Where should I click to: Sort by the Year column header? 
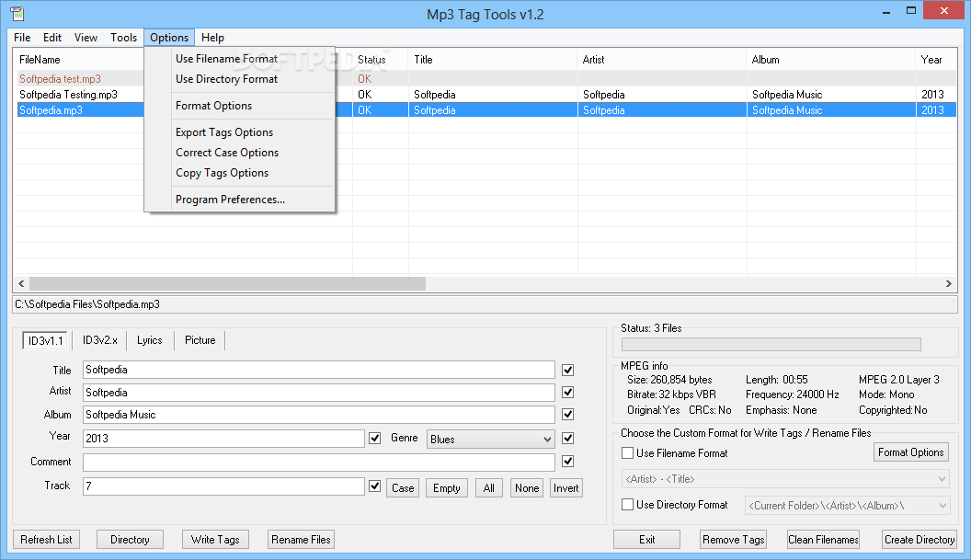click(x=936, y=60)
